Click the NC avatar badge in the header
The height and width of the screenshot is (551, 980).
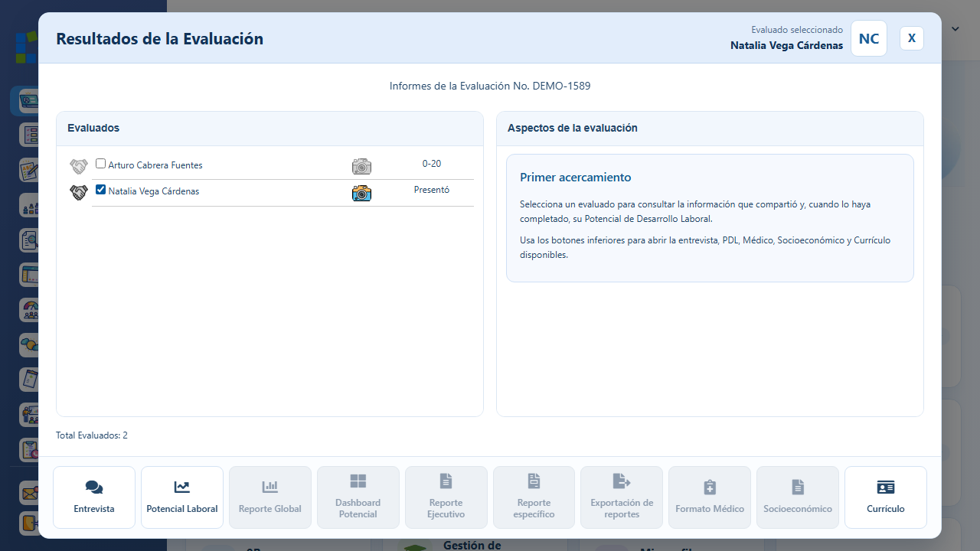click(x=869, y=38)
